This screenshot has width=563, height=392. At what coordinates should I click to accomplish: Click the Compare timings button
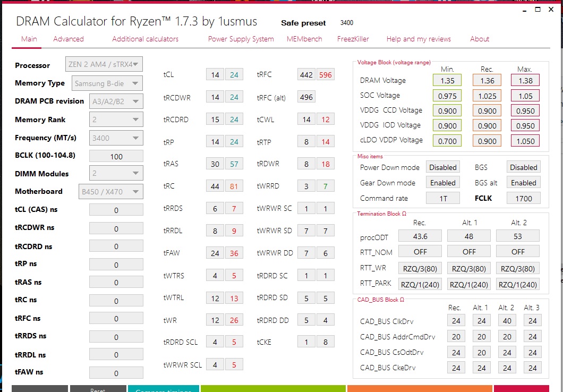coord(164,389)
